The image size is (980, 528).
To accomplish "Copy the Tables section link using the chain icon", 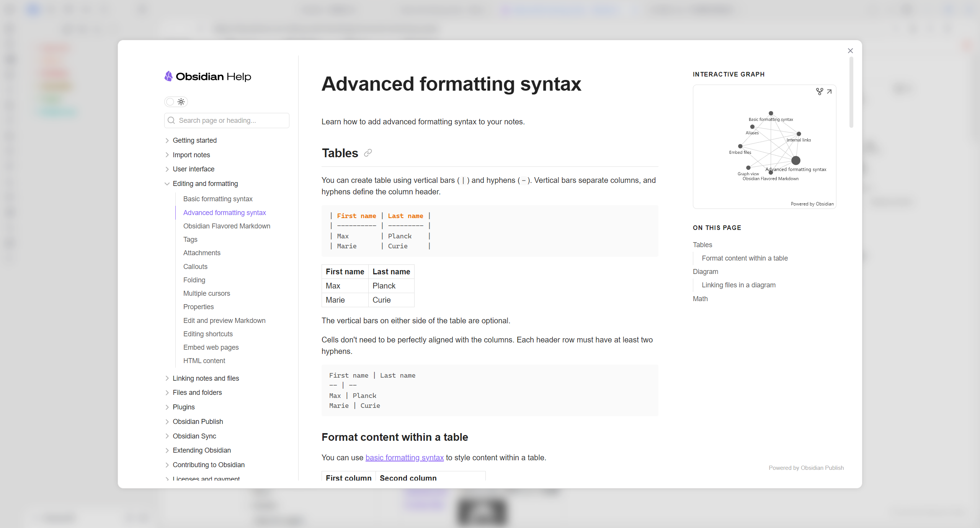I will coord(367,153).
